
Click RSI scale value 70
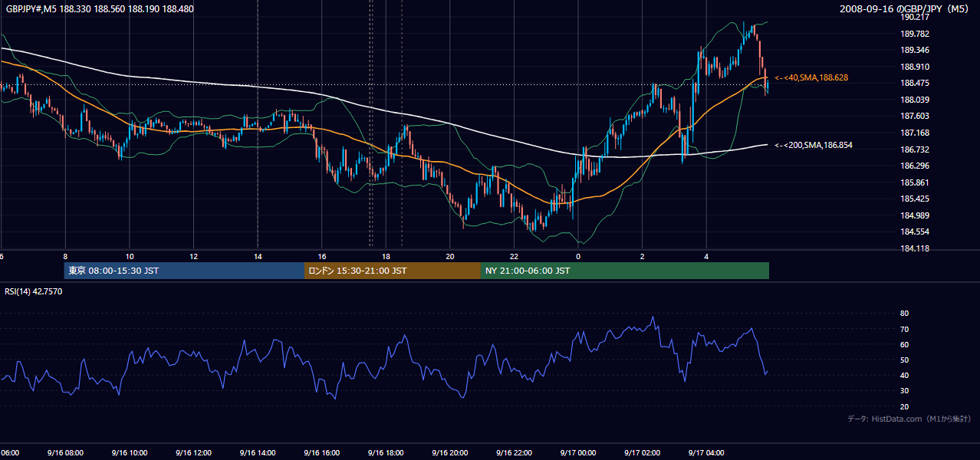click(904, 329)
